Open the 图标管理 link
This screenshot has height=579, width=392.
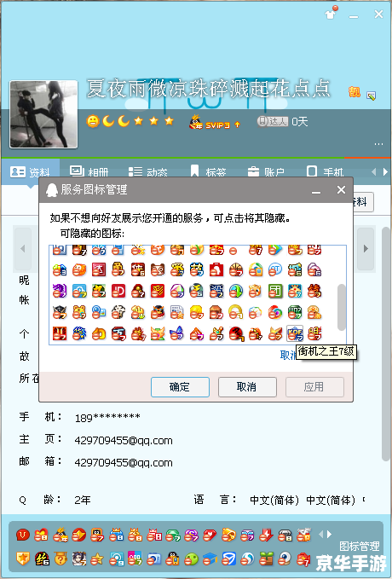click(x=359, y=546)
